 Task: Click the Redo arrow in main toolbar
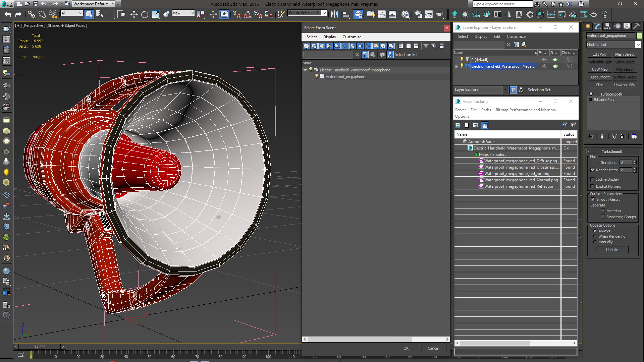(18, 14)
